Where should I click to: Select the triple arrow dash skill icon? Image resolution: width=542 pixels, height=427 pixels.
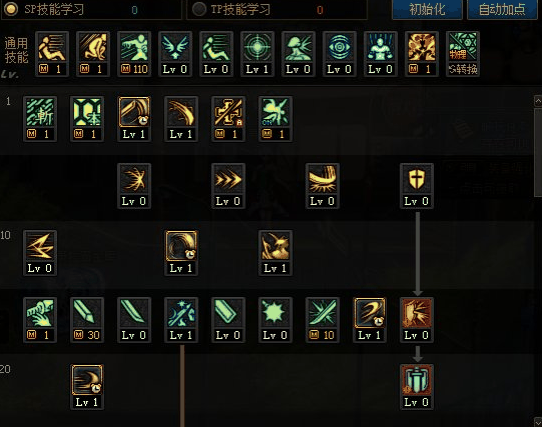coord(228,186)
